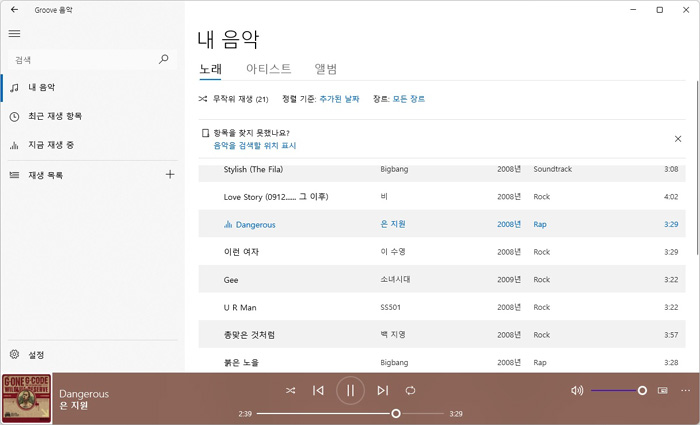Add a new playlist with plus icon
This screenshot has height=425, width=700.
pos(170,175)
